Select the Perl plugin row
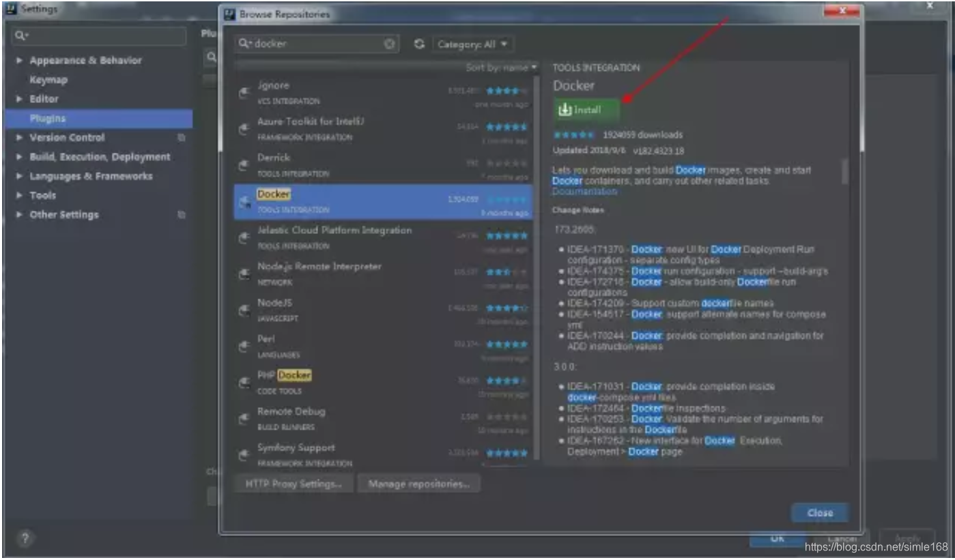The image size is (955, 560). pos(383,346)
